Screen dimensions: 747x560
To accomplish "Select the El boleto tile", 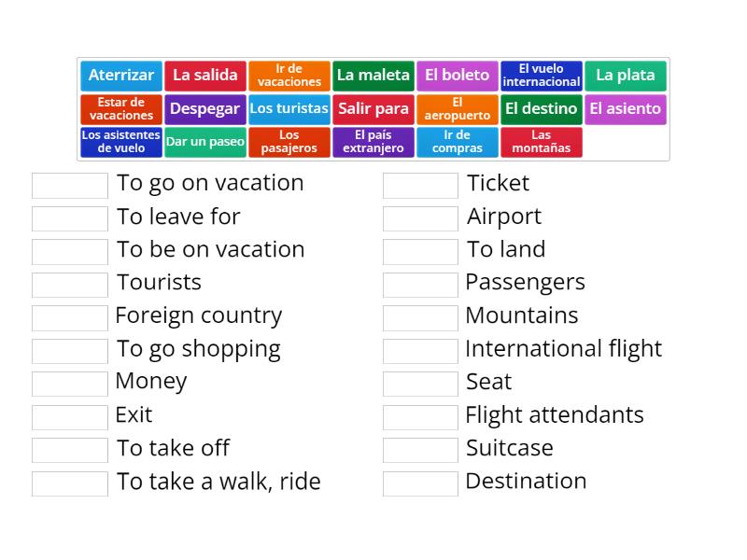I will 457,76.
